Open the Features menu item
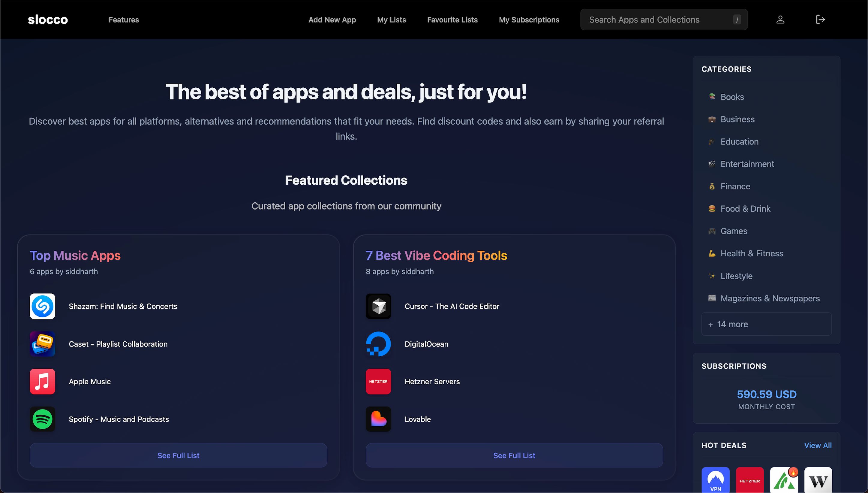Image resolution: width=868 pixels, height=493 pixels. [124, 19]
